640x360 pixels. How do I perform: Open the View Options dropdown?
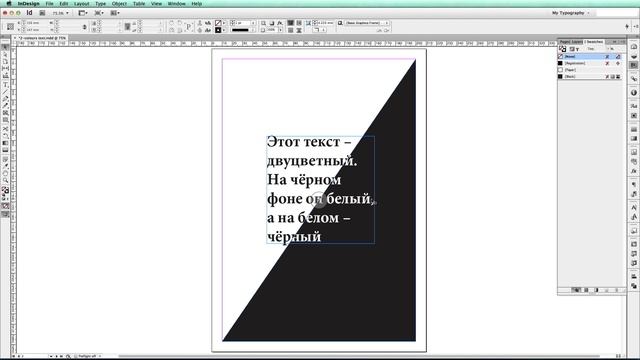[83, 13]
